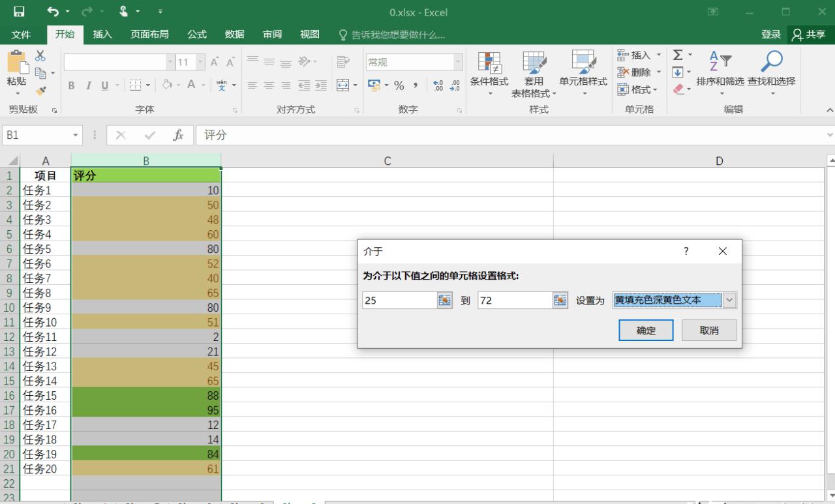835x504 pixels.
Task: Click the Increase Indent icon
Action: coord(320,85)
